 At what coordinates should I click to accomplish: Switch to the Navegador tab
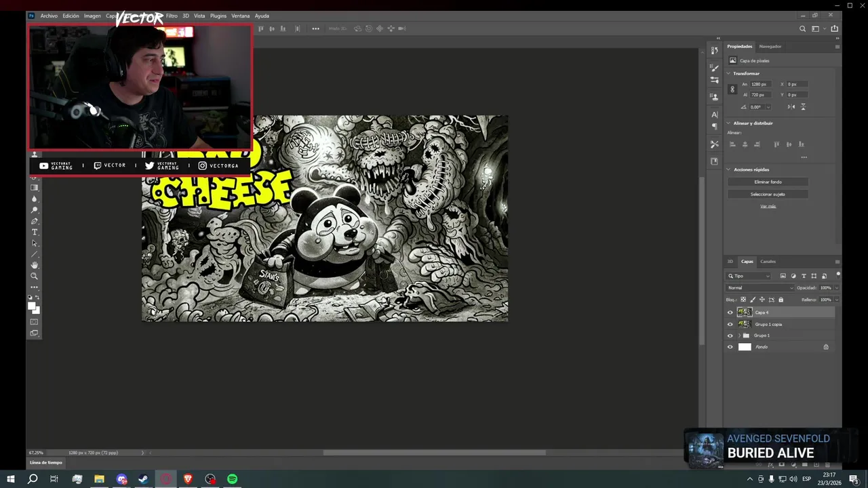point(770,47)
